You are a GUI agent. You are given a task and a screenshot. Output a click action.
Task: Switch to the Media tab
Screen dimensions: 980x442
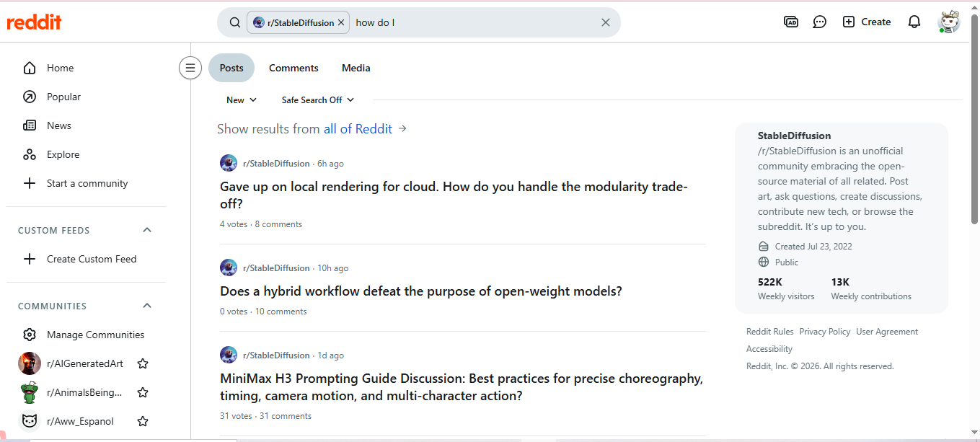point(356,68)
